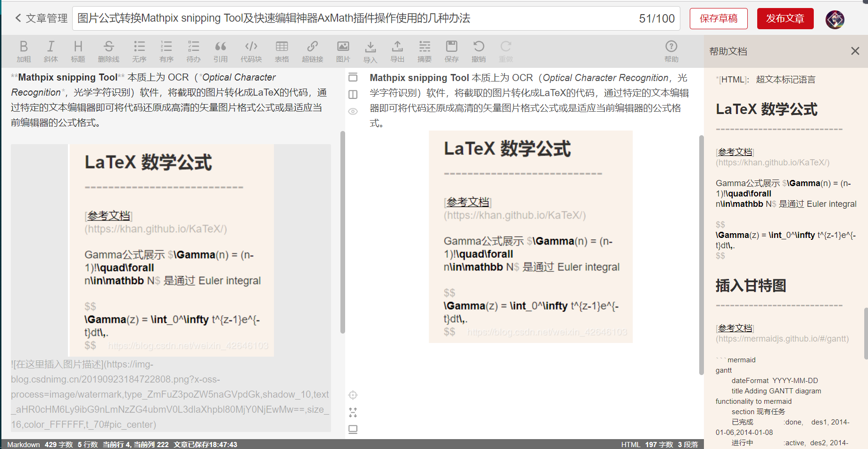The width and height of the screenshot is (868, 449).
Task: Open the user avatar menu
Action: pyautogui.click(x=835, y=19)
